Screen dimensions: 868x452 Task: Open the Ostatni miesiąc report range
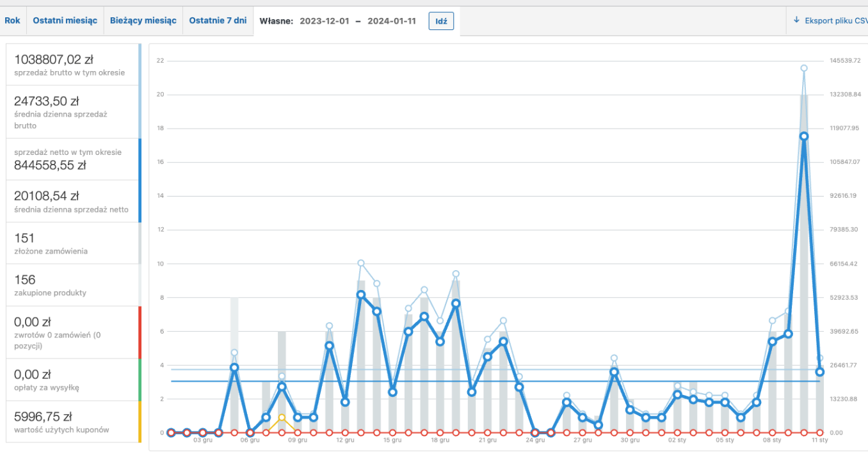click(x=65, y=20)
